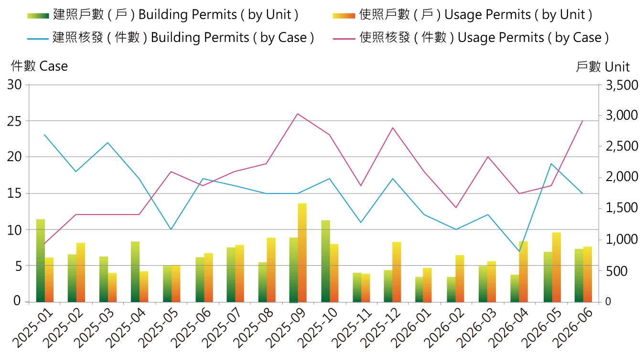Click the orange Usage Permits by Unit legend swatch
The width and height of the screenshot is (644, 355).
[x=343, y=15]
